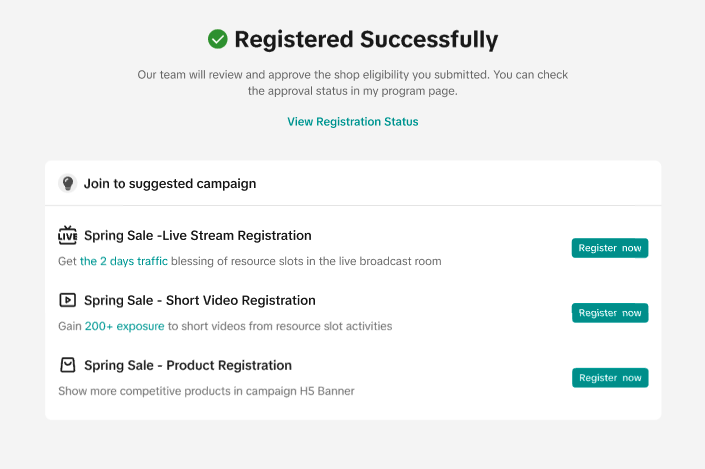
Task: Click the lightbulb suggestion icon
Action: click(x=68, y=184)
